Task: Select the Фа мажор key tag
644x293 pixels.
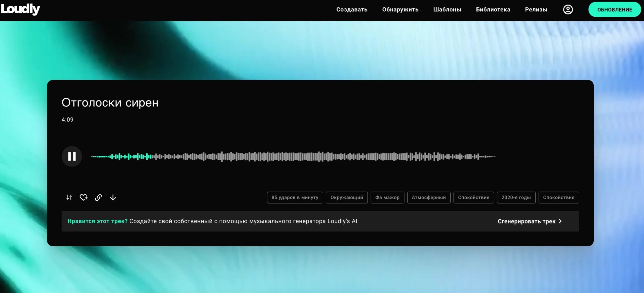Action: click(x=387, y=198)
